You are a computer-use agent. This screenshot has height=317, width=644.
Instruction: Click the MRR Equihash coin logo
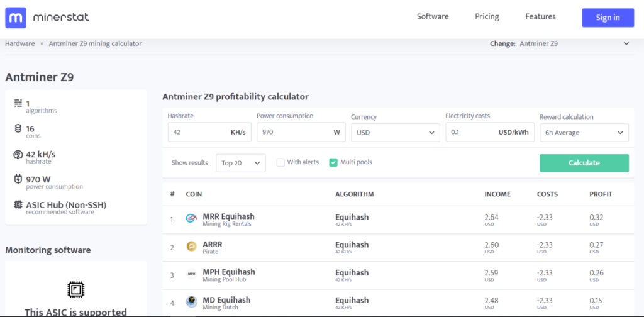[x=191, y=220]
